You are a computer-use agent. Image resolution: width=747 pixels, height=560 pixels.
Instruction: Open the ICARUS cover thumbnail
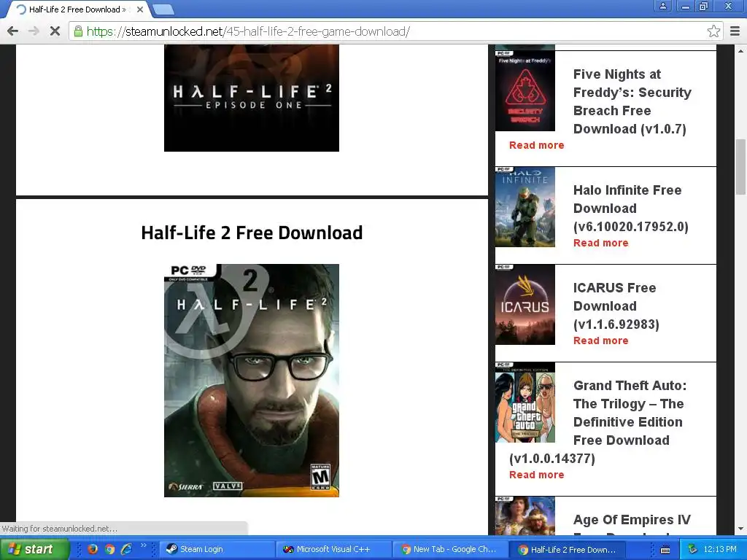(525, 304)
